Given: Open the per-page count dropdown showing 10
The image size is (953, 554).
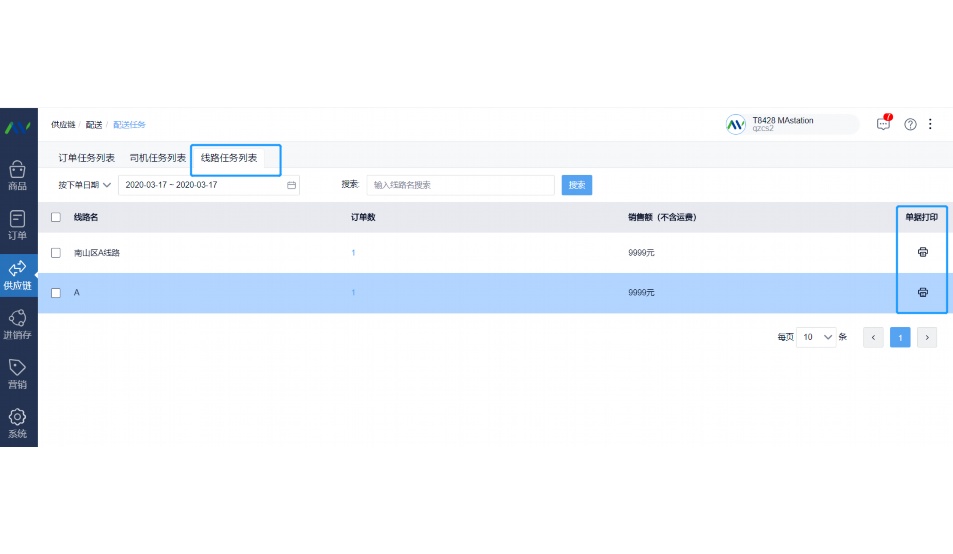Looking at the screenshot, I should click(x=816, y=337).
